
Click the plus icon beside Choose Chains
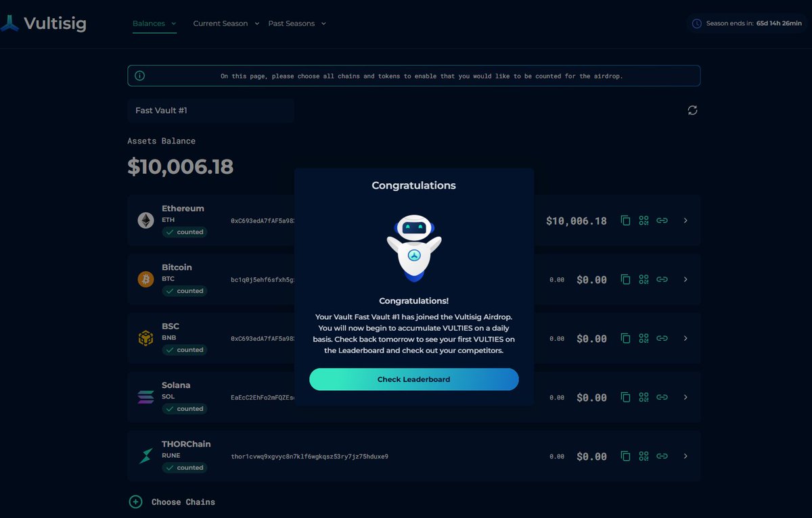[135, 502]
